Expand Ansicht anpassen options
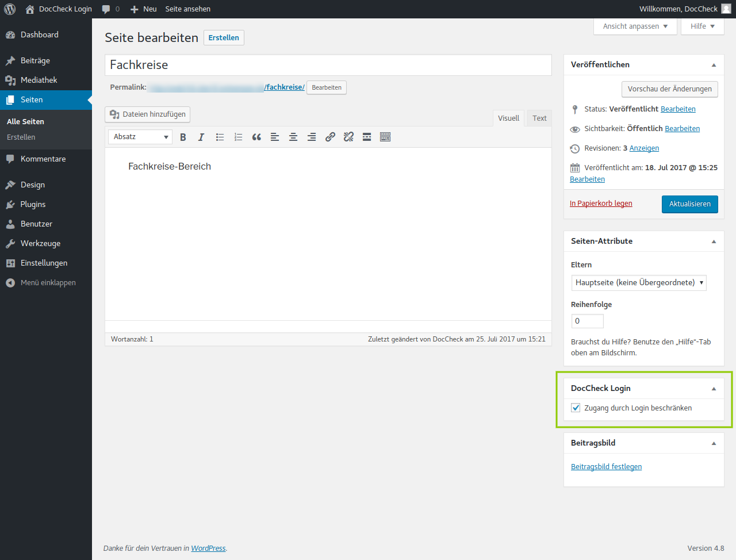Image resolution: width=736 pixels, height=560 pixels. (x=635, y=26)
